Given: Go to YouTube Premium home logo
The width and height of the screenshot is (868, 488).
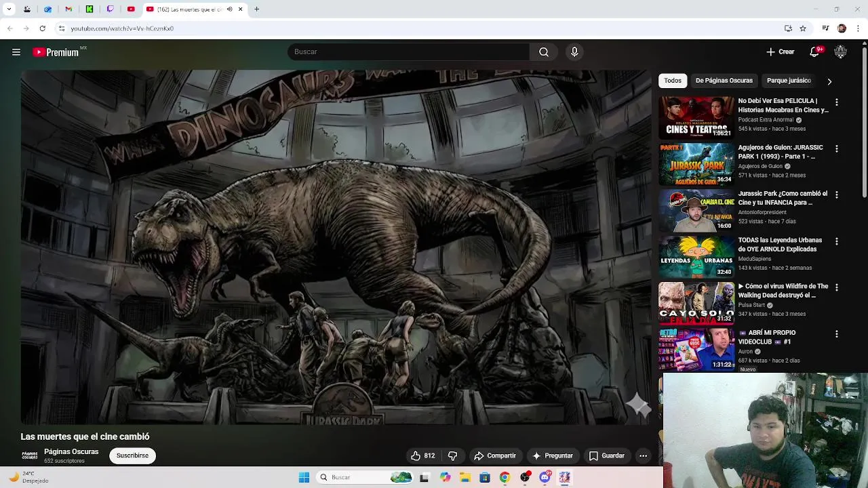Looking at the screenshot, I should tap(56, 52).
